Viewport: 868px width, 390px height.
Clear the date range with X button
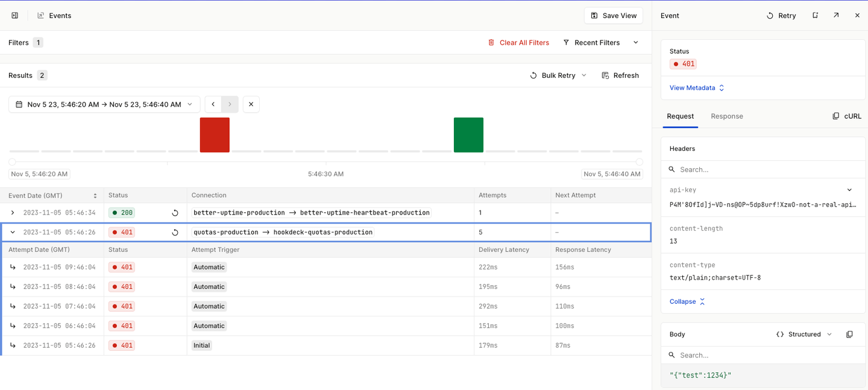(x=251, y=104)
